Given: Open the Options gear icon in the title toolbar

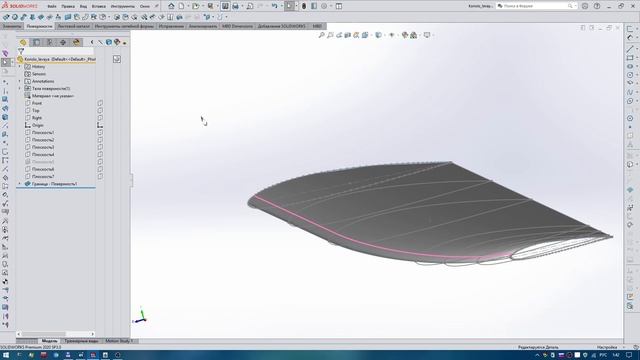Looking at the screenshot, I should (x=324, y=6).
